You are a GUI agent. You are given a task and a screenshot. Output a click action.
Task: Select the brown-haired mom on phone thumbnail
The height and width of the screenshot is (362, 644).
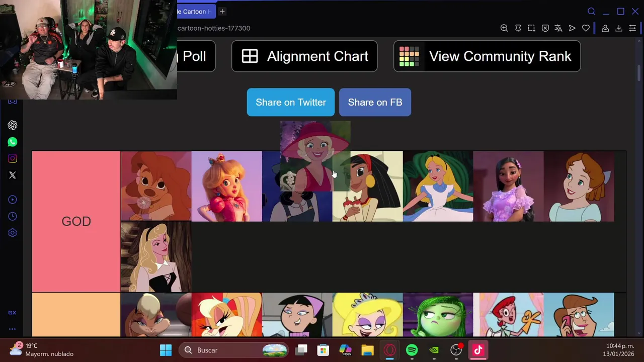click(579, 315)
